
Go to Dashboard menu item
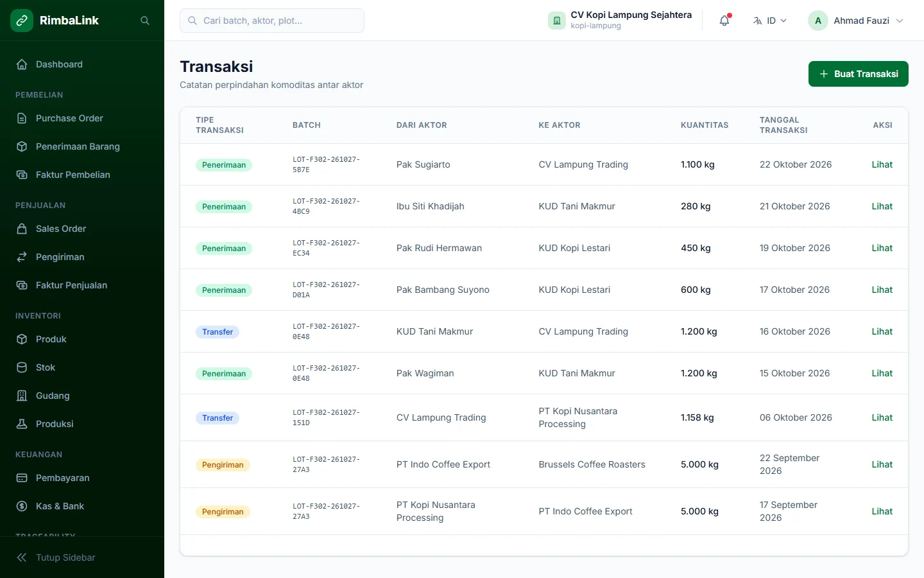point(82,64)
